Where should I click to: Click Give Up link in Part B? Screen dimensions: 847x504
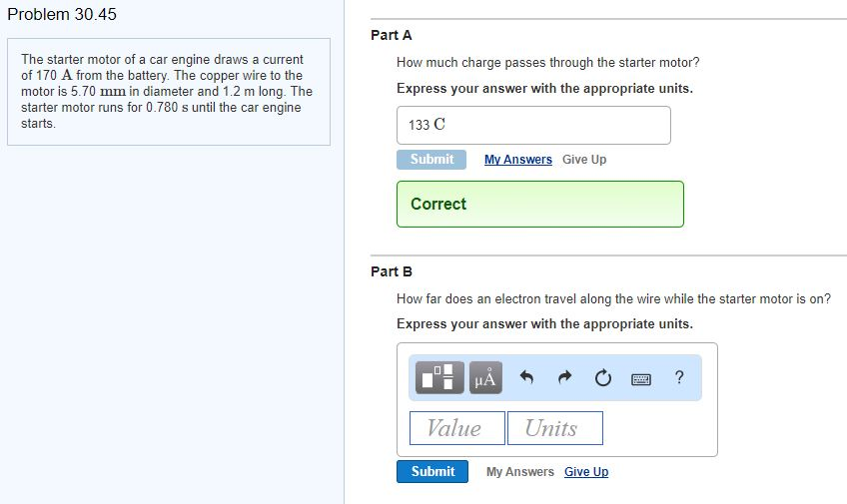tap(586, 472)
